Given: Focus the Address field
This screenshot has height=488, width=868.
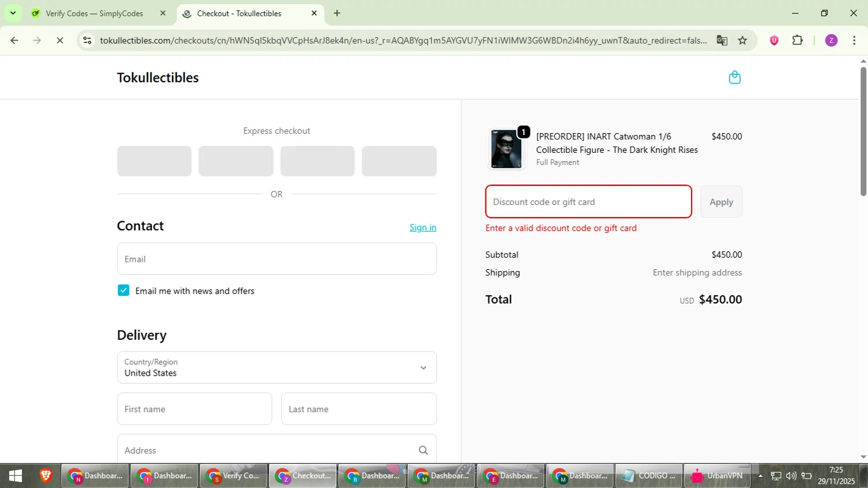Looking at the screenshot, I should [x=277, y=450].
